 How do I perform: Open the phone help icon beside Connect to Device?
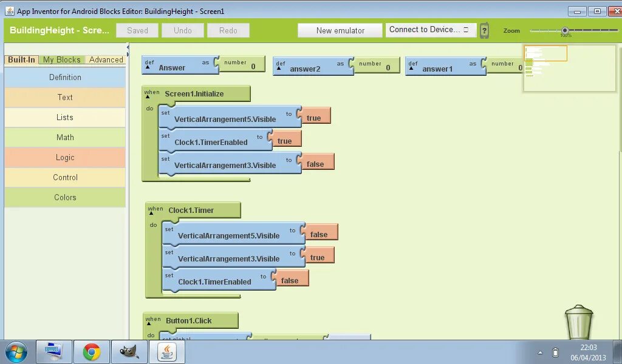coord(484,30)
